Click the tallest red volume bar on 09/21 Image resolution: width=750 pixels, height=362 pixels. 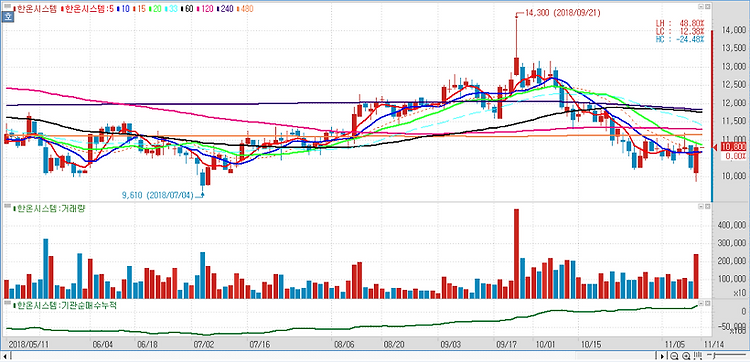[x=516, y=254]
